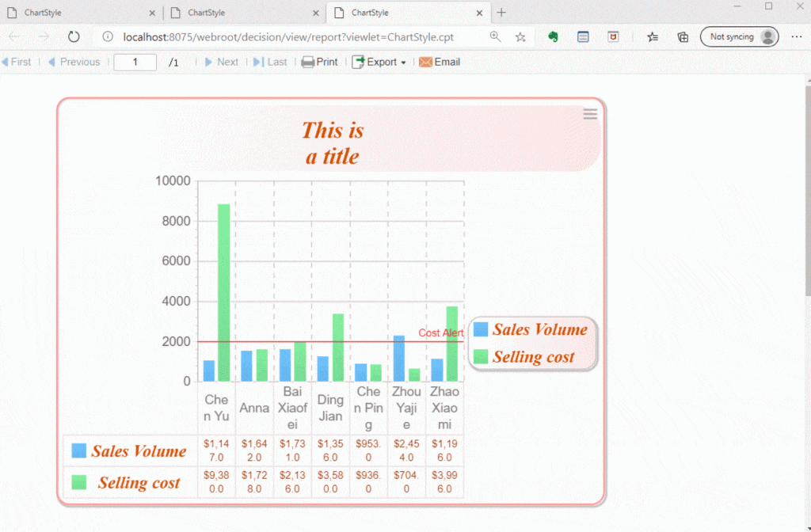
Task: Click the Anna category label
Action: click(x=254, y=408)
